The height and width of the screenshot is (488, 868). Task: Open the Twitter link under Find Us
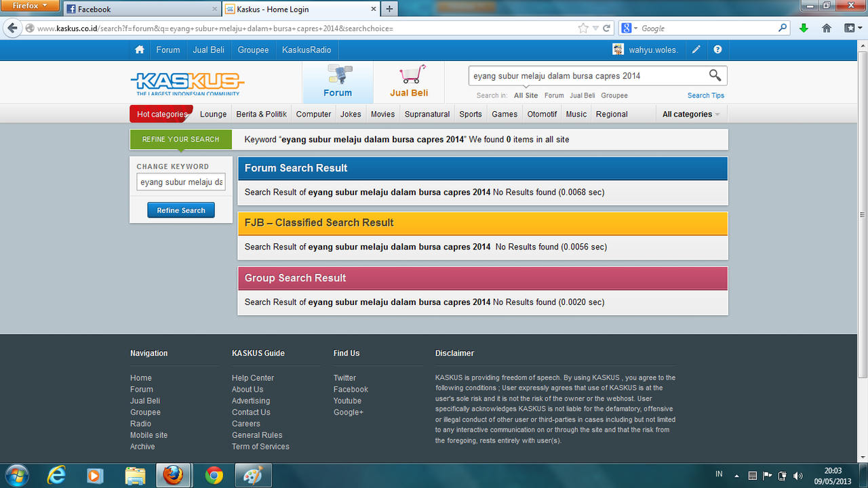click(344, 378)
